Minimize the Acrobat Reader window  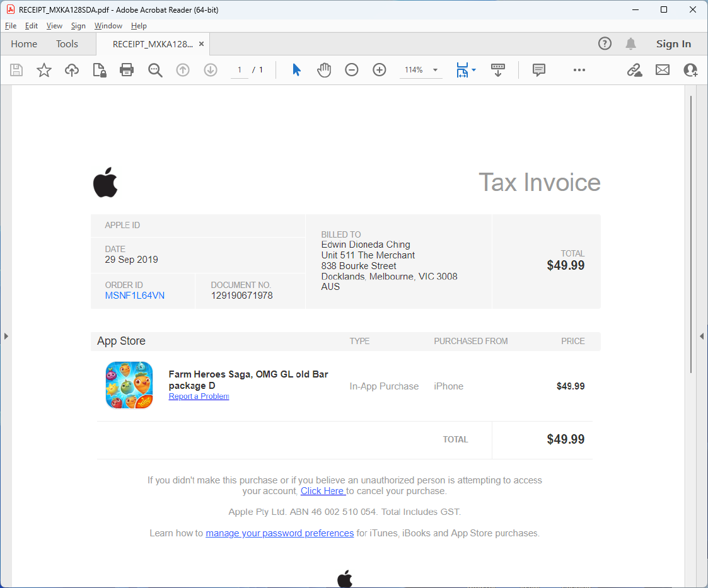[635, 9]
